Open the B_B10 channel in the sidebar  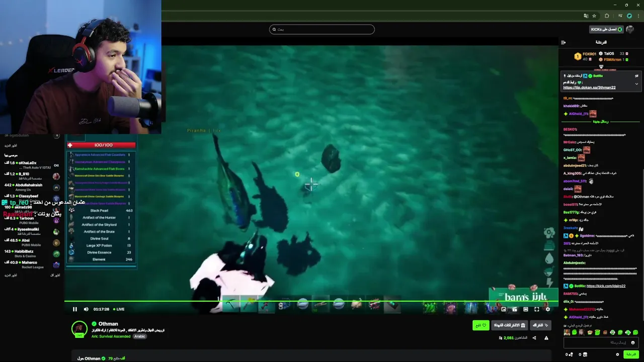pyautogui.click(x=32, y=176)
